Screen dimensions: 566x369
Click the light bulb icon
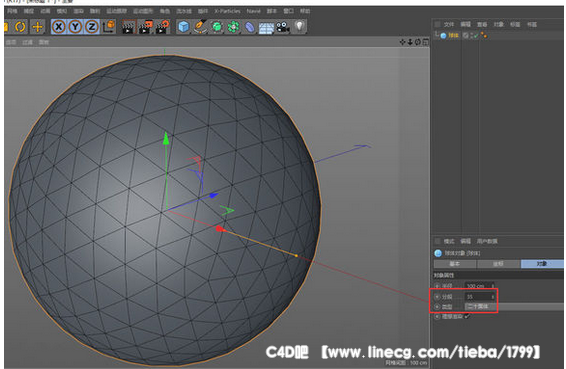tap(300, 26)
